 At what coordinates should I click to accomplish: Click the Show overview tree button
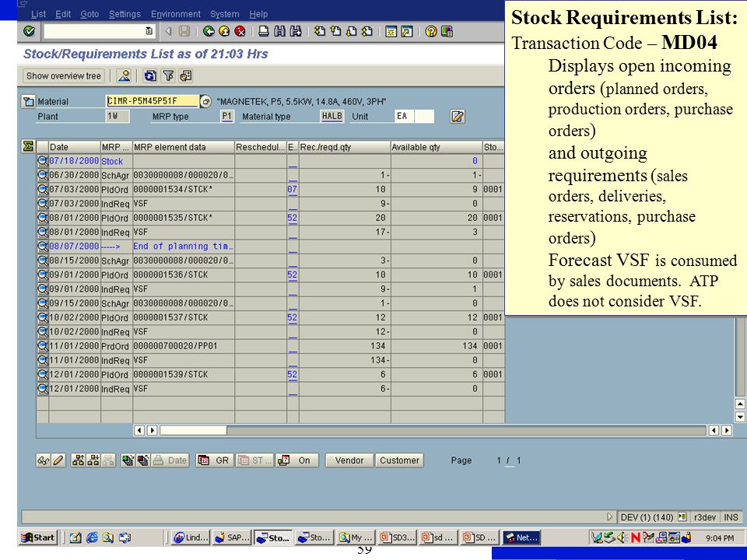click(63, 75)
